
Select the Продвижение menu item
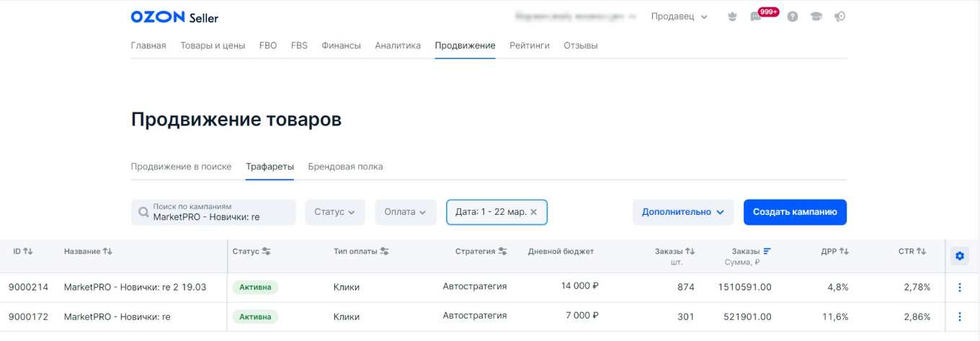pos(465,45)
